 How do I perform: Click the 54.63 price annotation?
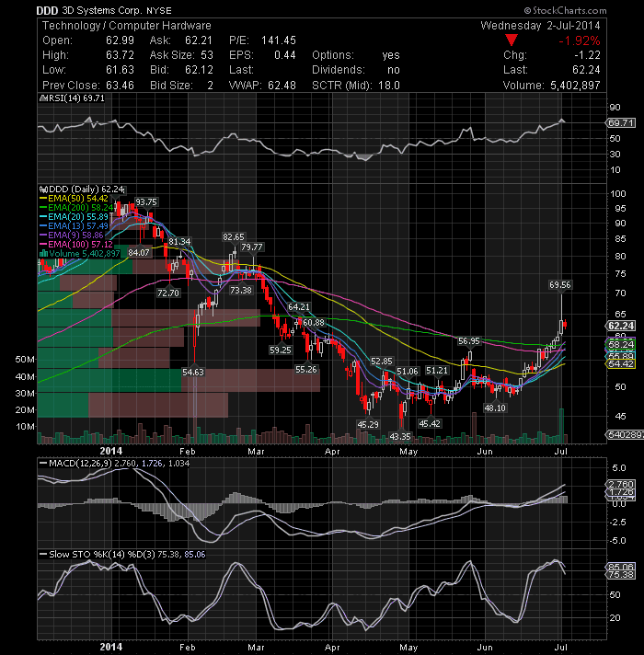193,372
